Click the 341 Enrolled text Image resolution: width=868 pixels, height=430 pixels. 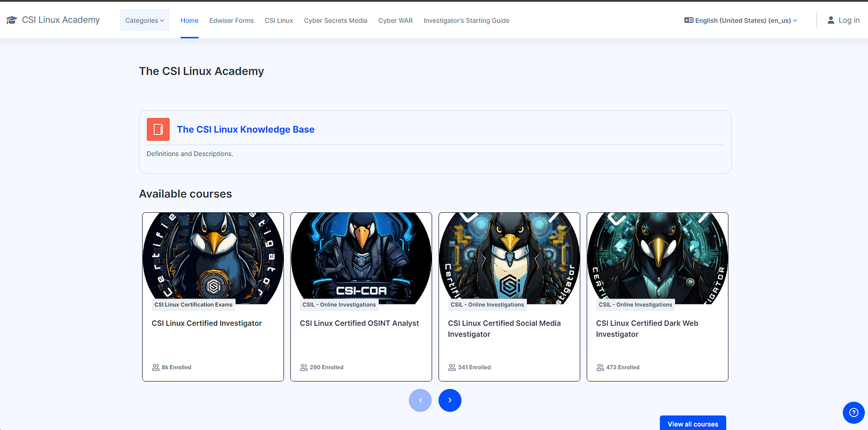(474, 367)
